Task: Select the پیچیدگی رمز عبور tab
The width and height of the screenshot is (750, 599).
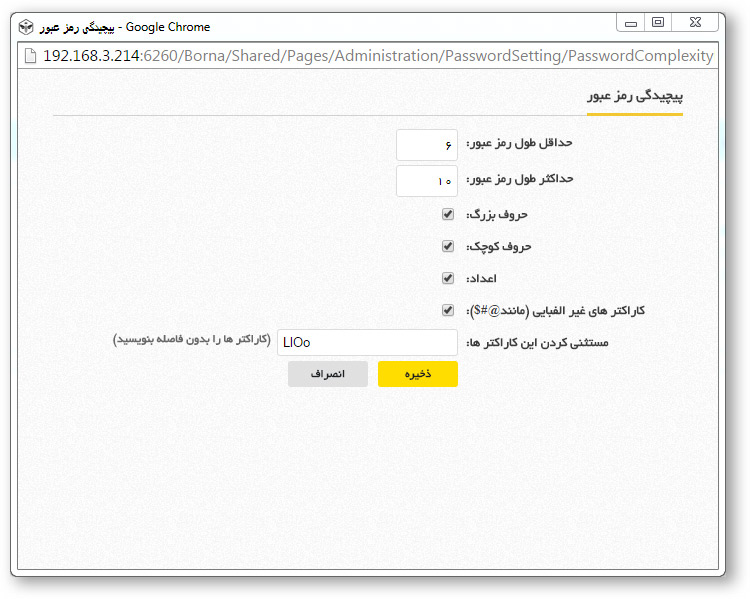Action: pyautogui.click(x=635, y=97)
